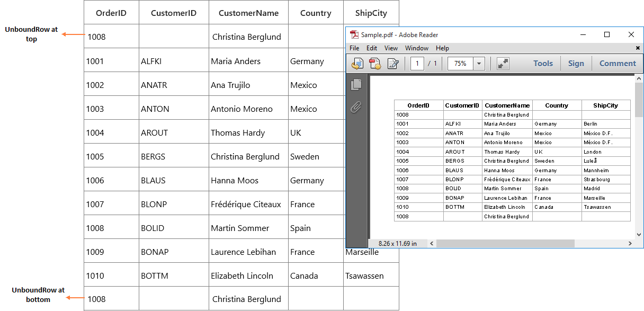This screenshot has width=644, height=311.
Task: Select grid cell AROUT
Action: coord(174,132)
